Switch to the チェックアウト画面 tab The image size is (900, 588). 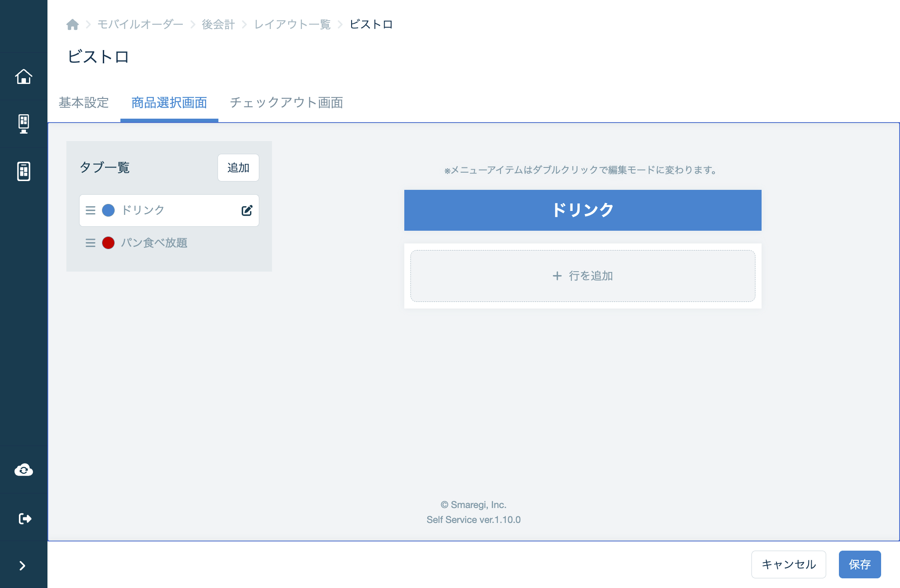(x=287, y=102)
